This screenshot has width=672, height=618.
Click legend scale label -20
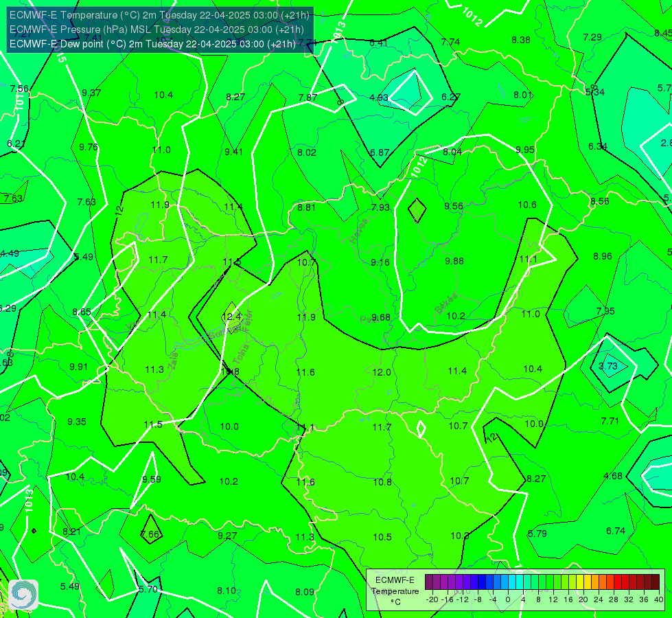[432, 599]
